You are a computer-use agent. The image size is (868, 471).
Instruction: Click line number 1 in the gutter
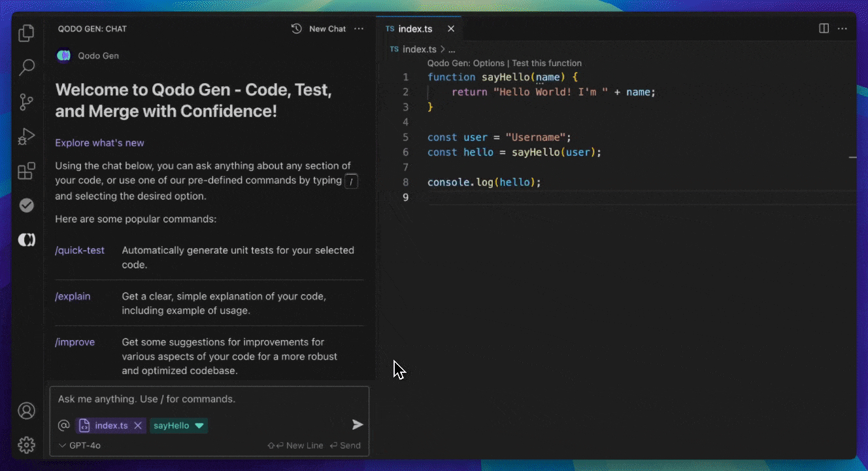[x=405, y=77]
